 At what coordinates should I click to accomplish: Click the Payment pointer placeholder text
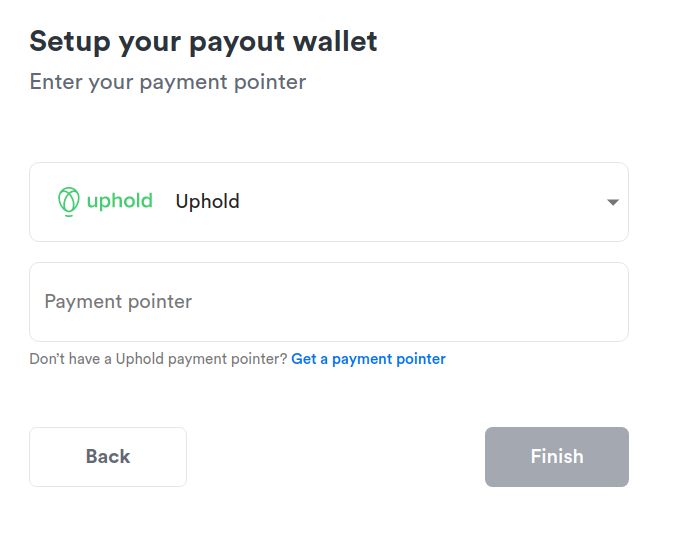point(118,302)
